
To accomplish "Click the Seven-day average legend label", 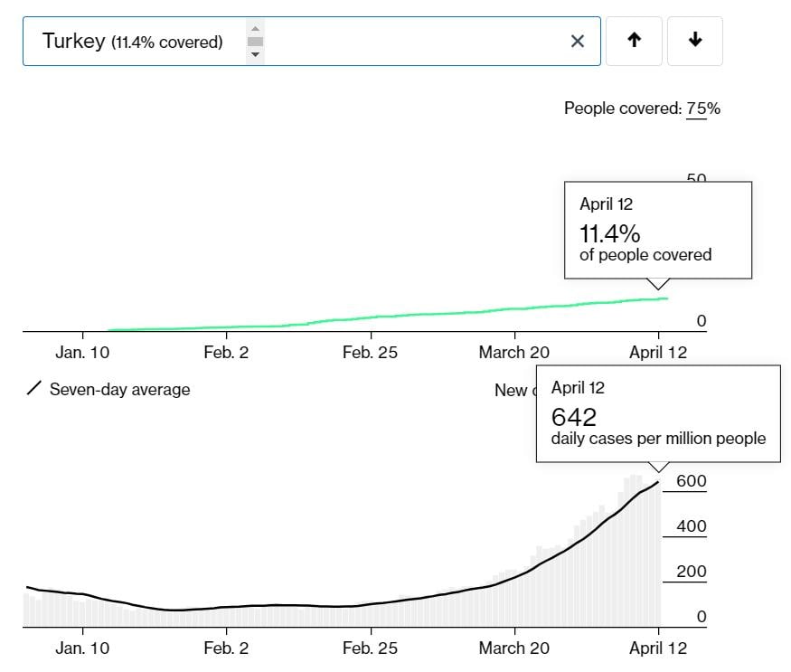I will (x=119, y=389).
